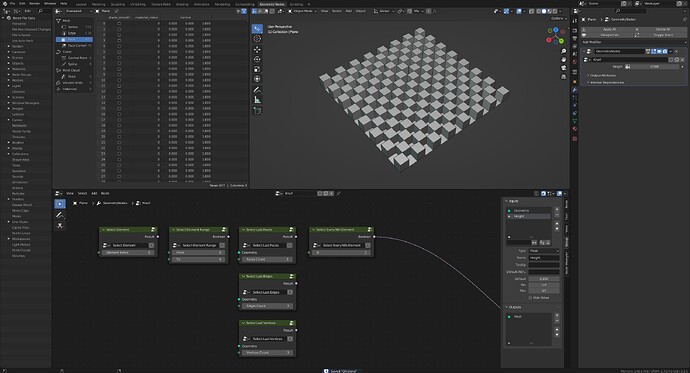
Task: Open the node editor Add menu
Action: (x=94, y=194)
